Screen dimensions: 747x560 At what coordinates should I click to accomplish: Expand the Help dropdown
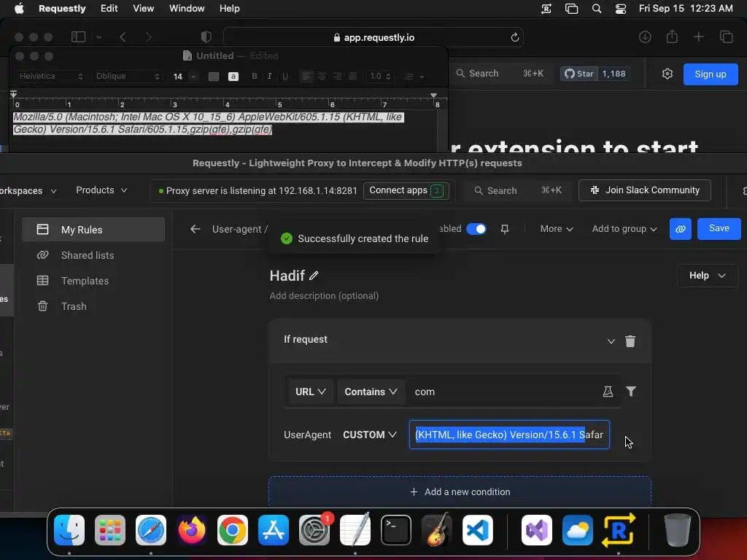click(x=708, y=275)
